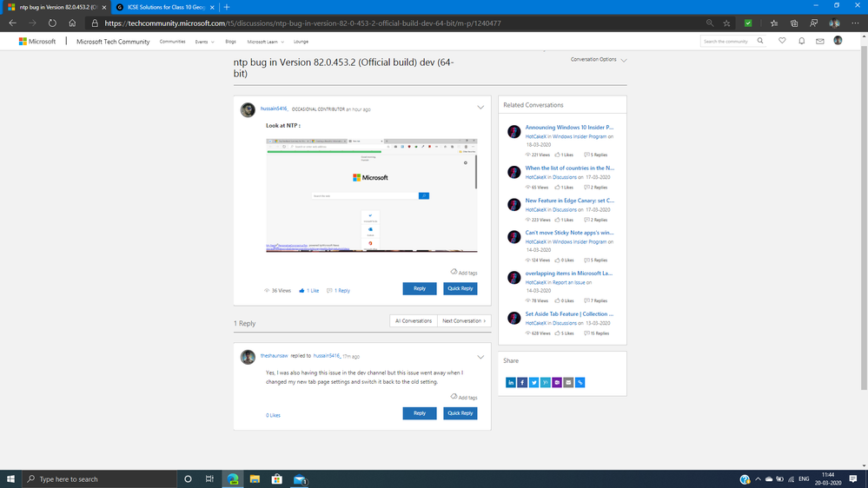Open Announcing Windows 10 Insider related conversation
The width and height of the screenshot is (868, 488).
click(569, 128)
